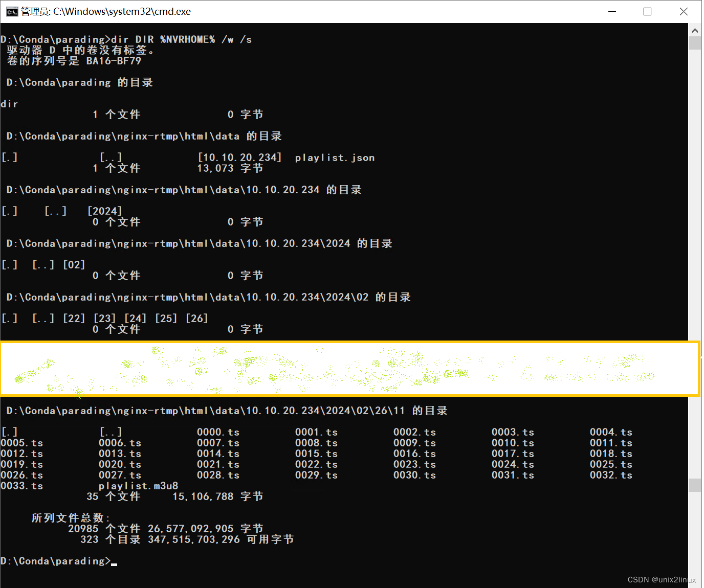Open the cmd.exe system menu icon
Viewport: 704px width, 588px height.
click(12, 12)
